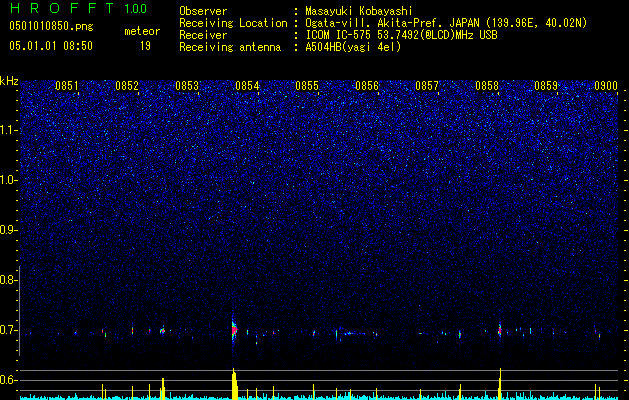
Task: Select the A504HB(yagi 4el) antenna text
Action: pyautogui.click(x=353, y=47)
